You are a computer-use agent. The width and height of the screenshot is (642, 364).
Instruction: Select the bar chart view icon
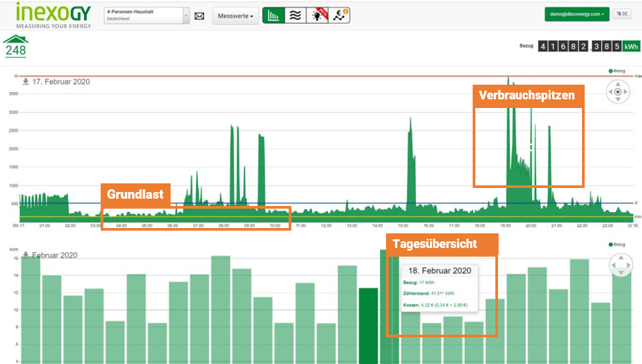[273, 15]
